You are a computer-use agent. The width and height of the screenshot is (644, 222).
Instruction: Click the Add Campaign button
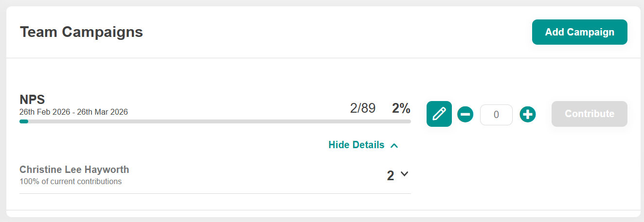coord(579,32)
